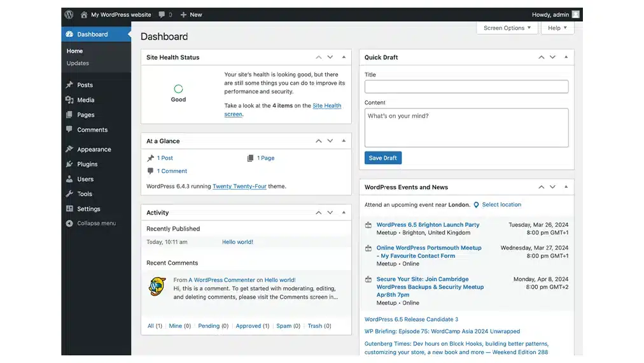Click the Posts pushpin icon in sidebar
644x363 pixels.
tap(69, 85)
